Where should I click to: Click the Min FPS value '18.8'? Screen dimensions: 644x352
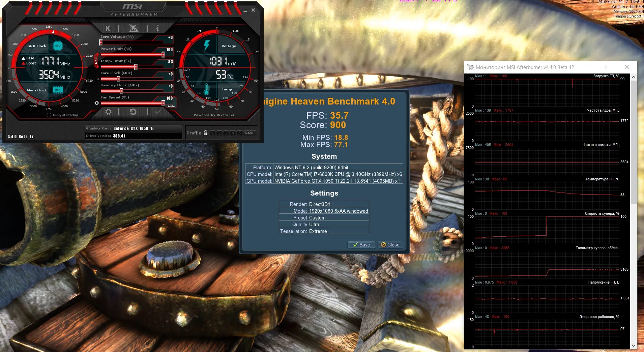click(341, 138)
